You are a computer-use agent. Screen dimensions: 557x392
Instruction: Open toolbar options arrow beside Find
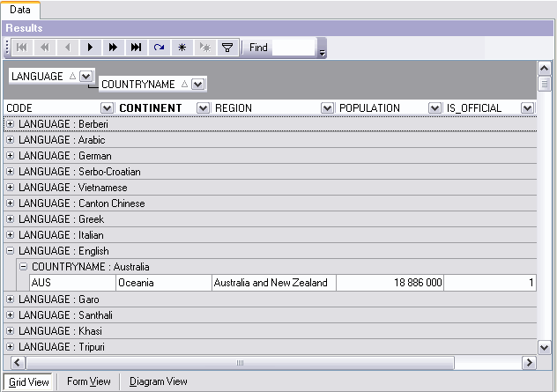[x=322, y=53]
